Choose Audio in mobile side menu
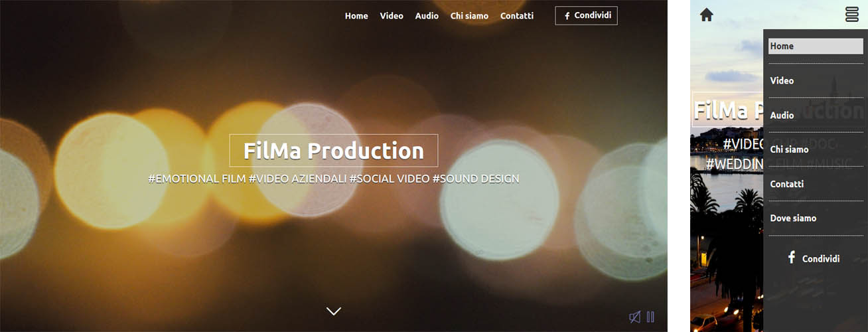The image size is (868, 332). coord(816,115)
